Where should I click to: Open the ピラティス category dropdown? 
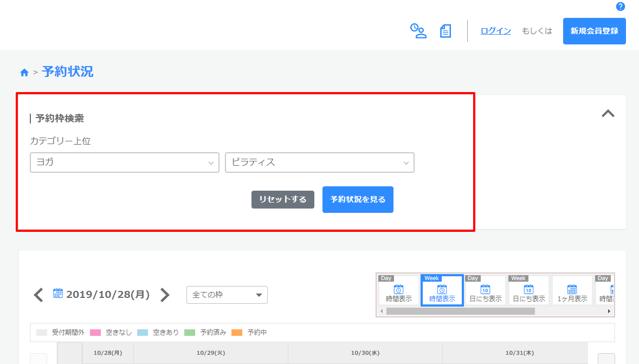[x=319, y=162]
